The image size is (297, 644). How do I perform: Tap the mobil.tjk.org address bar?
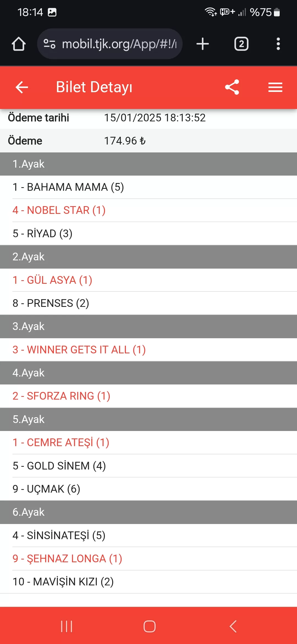coord(119,44)
